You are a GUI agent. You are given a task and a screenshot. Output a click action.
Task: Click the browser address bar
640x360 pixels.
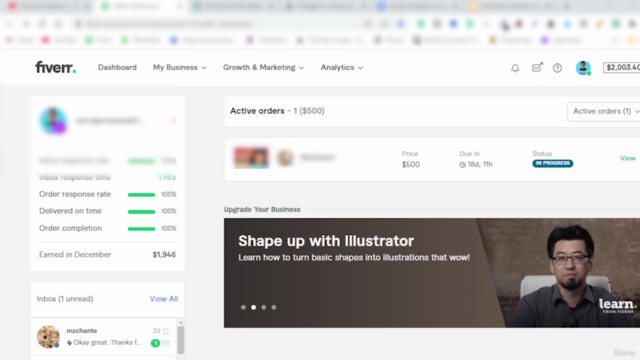click(x=220, y=24)
